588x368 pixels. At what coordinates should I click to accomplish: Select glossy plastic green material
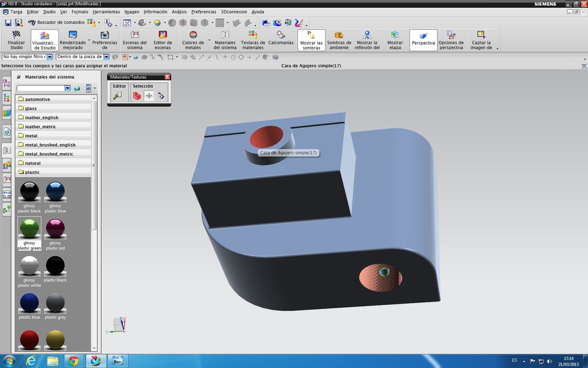tap(29, 234)
